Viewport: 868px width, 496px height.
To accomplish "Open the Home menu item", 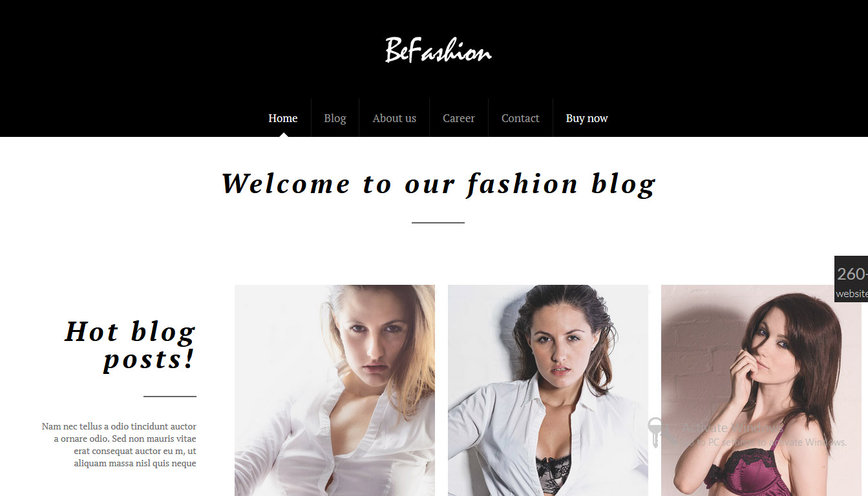I will click(283, 118).
